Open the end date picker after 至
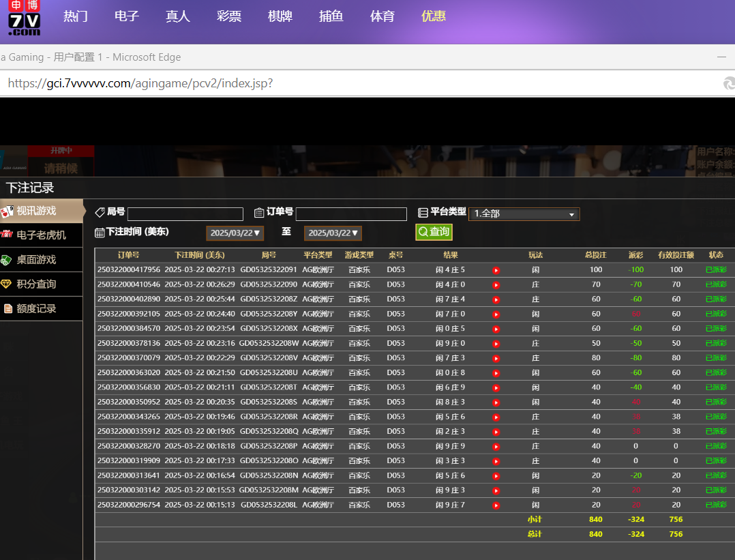The image size is (735, 560). coord(333,233)
